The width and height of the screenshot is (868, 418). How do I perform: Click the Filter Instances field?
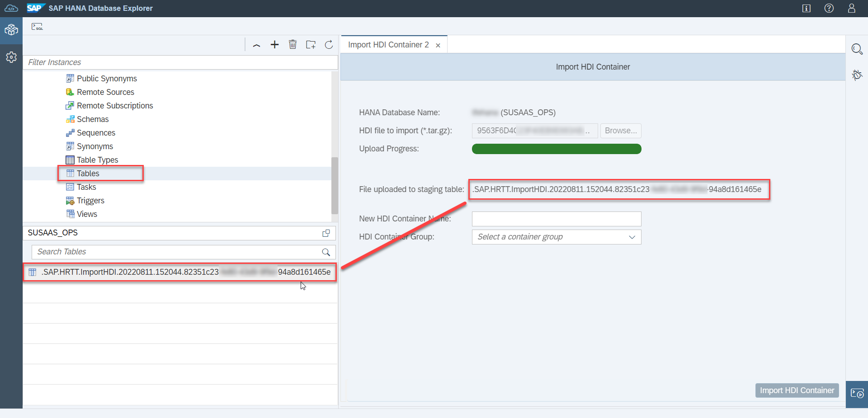point(180,62)
